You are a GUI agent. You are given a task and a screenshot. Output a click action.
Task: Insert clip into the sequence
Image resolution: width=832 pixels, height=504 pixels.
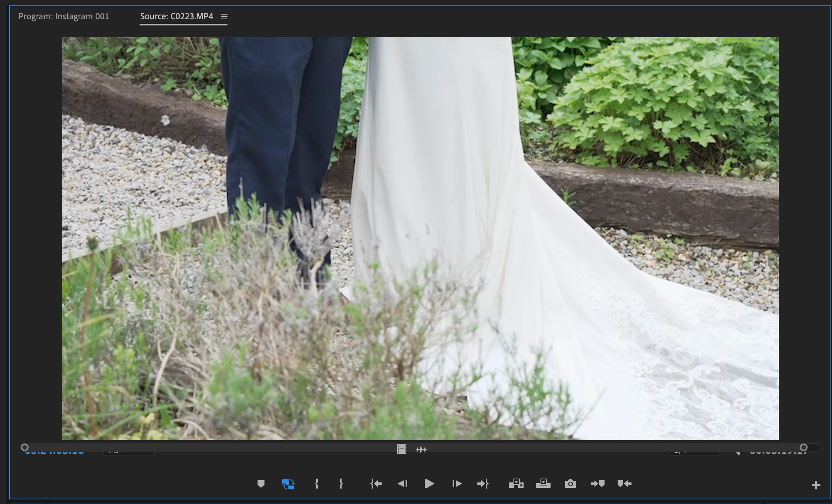coord(516,484)
